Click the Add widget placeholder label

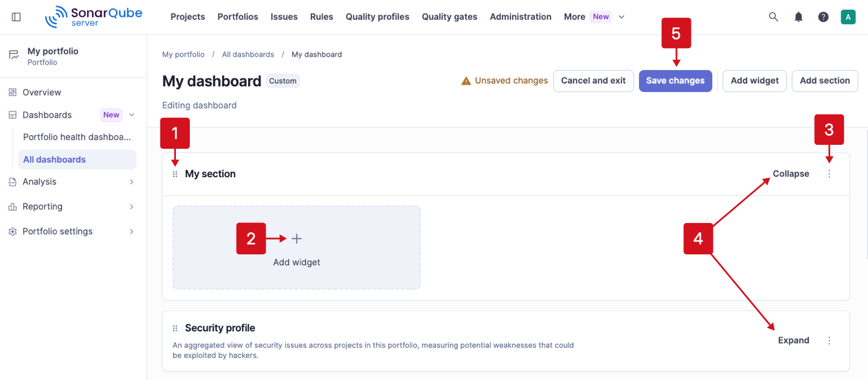297,262
